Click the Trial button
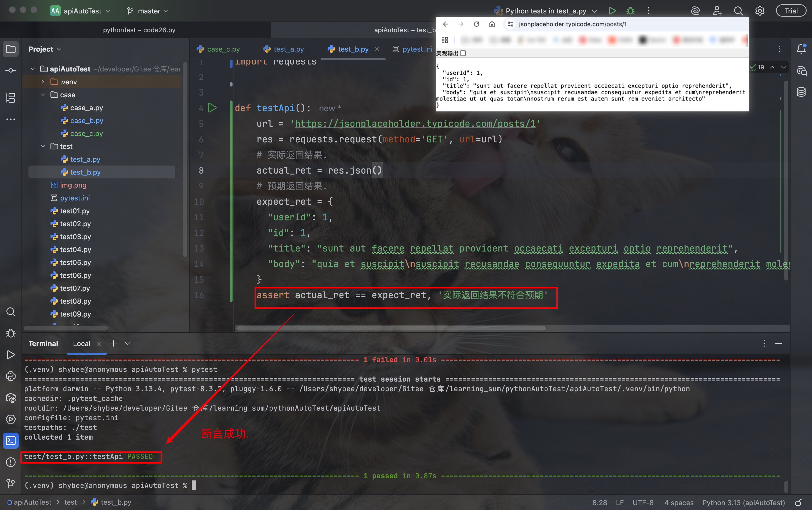The image size is (812, 510). point(791,11)
